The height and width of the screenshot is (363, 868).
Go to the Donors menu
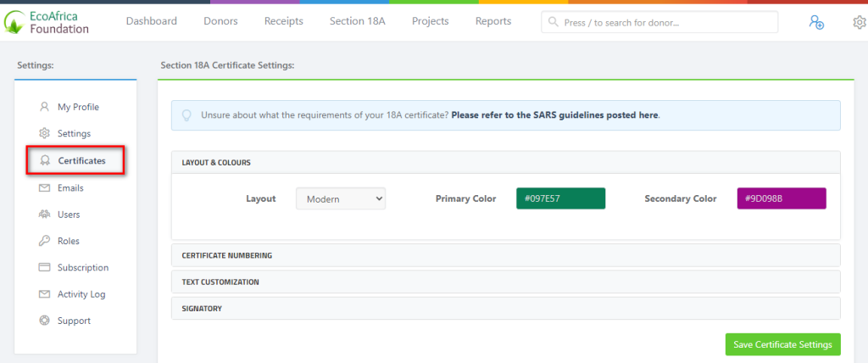(220, 21)
